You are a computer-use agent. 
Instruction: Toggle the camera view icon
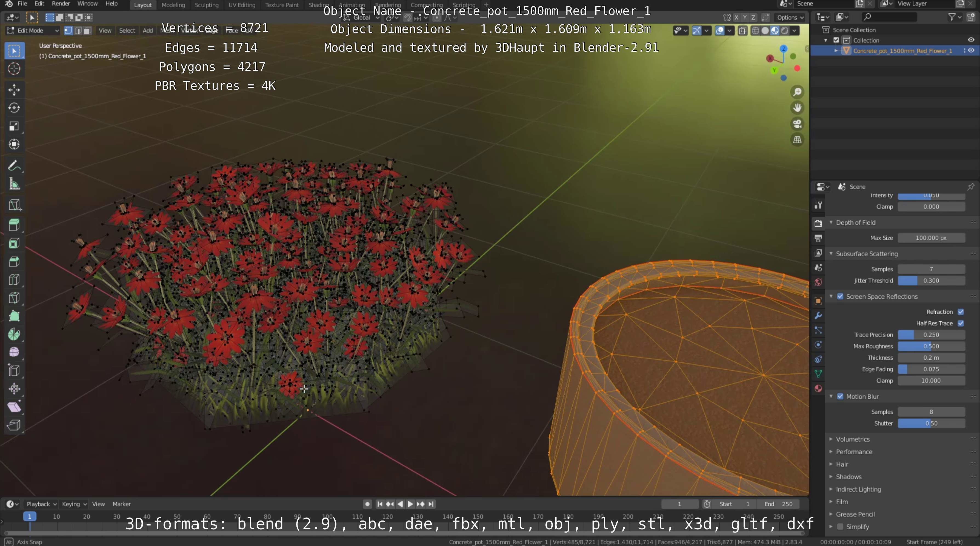tap(797, 124)
